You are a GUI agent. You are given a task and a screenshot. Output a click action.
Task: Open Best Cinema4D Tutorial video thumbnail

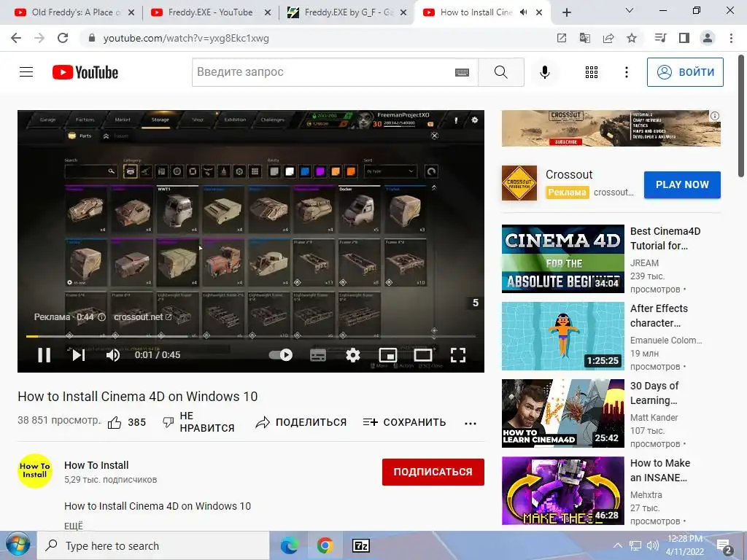coord(562,259)
